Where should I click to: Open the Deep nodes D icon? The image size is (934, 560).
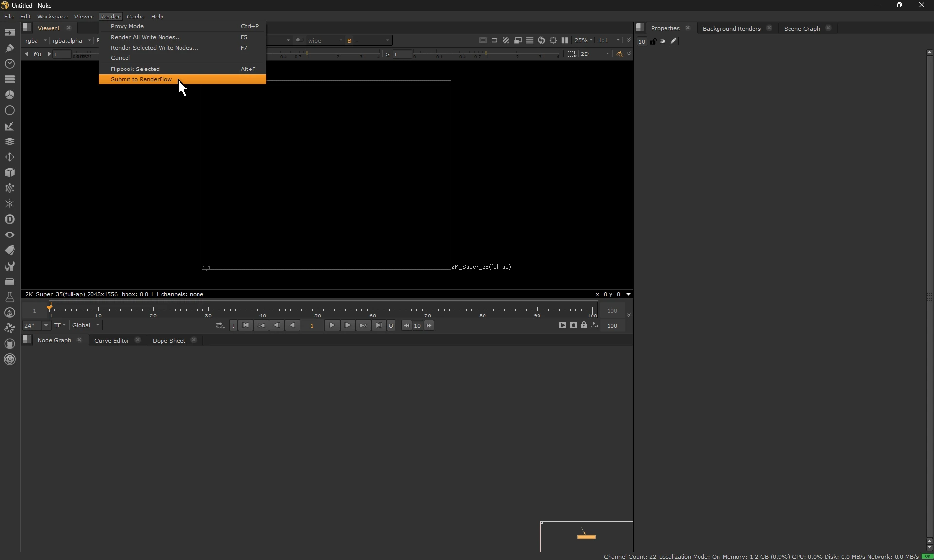click(x=10, y=219)
